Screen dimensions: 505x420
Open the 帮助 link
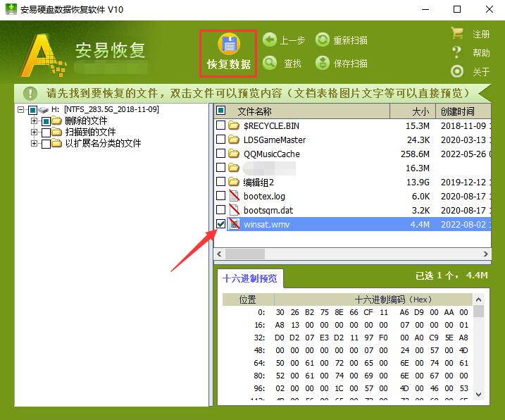click(481, 53)
